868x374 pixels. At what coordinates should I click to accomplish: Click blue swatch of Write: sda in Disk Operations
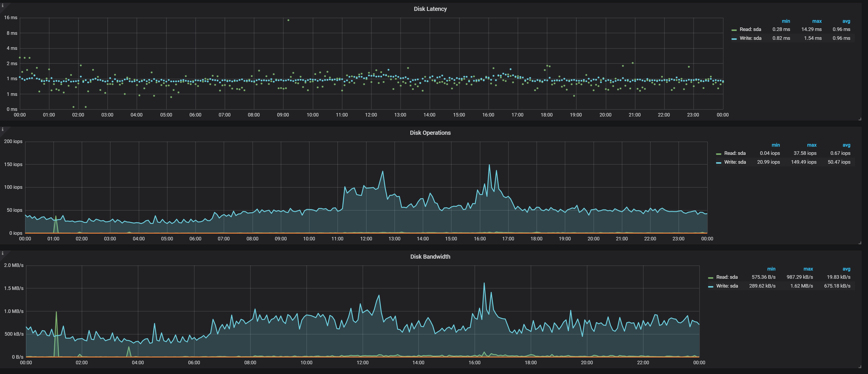coord(718,163)
